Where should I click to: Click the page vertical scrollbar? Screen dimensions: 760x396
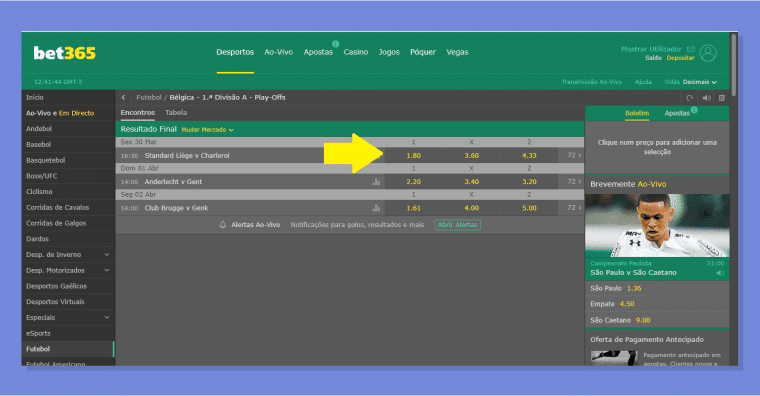pos(734,65)
